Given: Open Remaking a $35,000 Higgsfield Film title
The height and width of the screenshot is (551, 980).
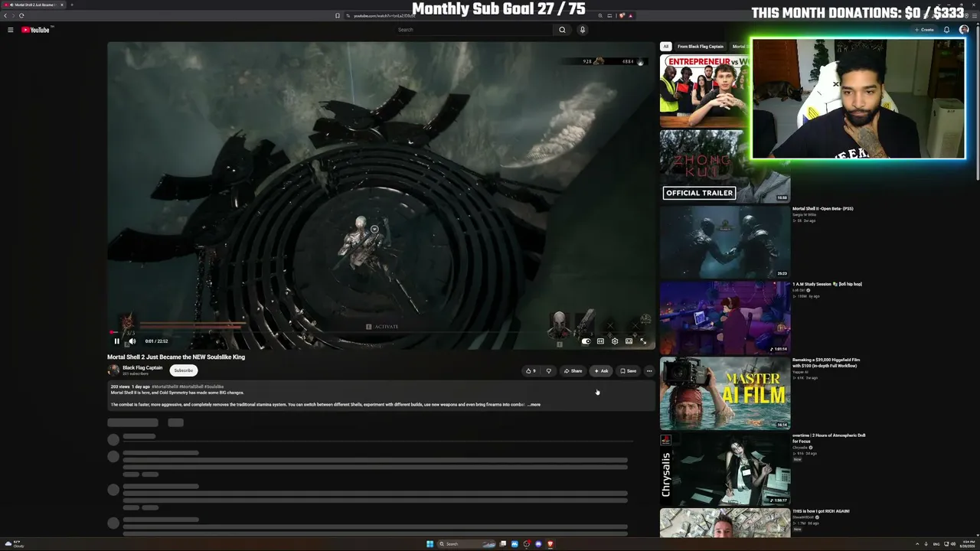Looking at the screenshot, I should click(x=826, y=363).
